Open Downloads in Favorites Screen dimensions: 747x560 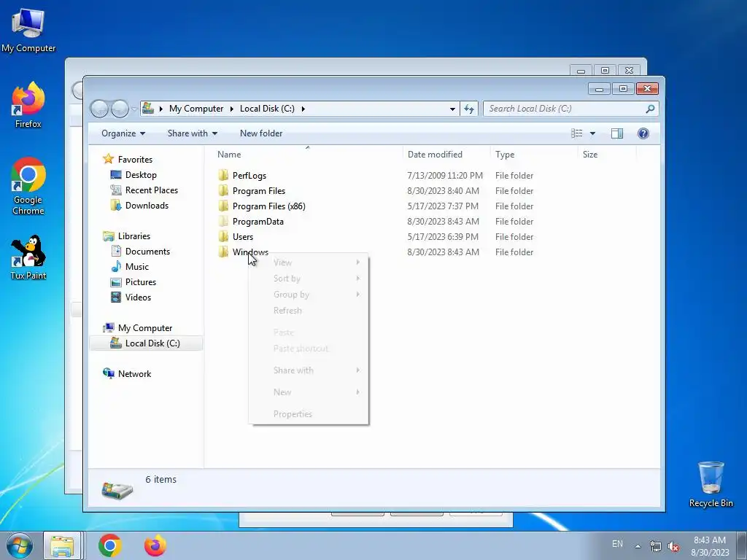[139, 205]
